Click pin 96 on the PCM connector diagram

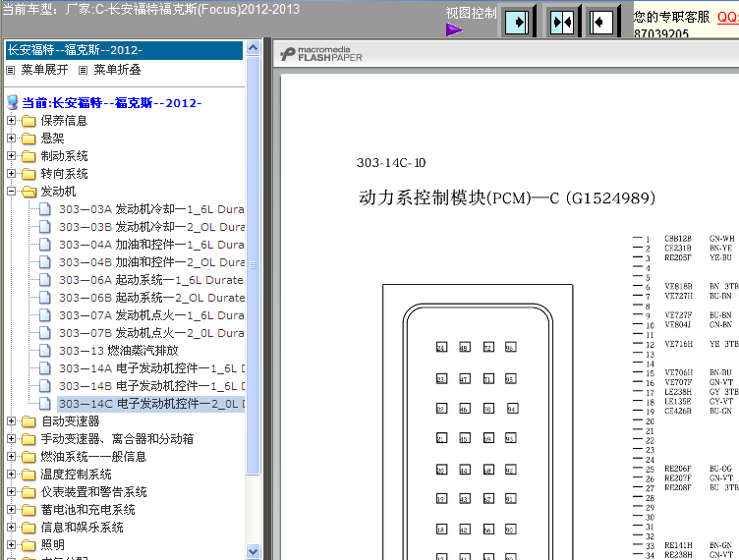coord(510,348)
